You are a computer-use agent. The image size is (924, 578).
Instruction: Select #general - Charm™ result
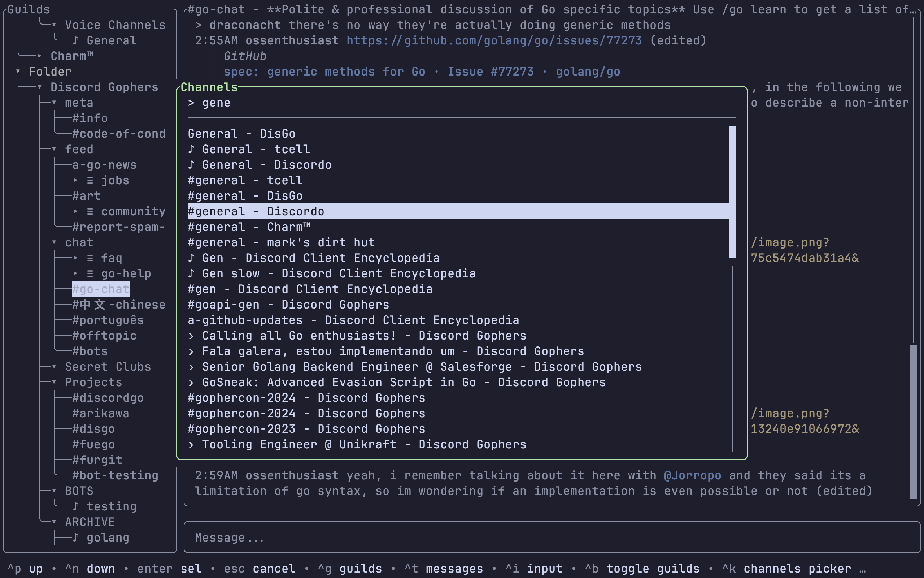tap(458, 227)
